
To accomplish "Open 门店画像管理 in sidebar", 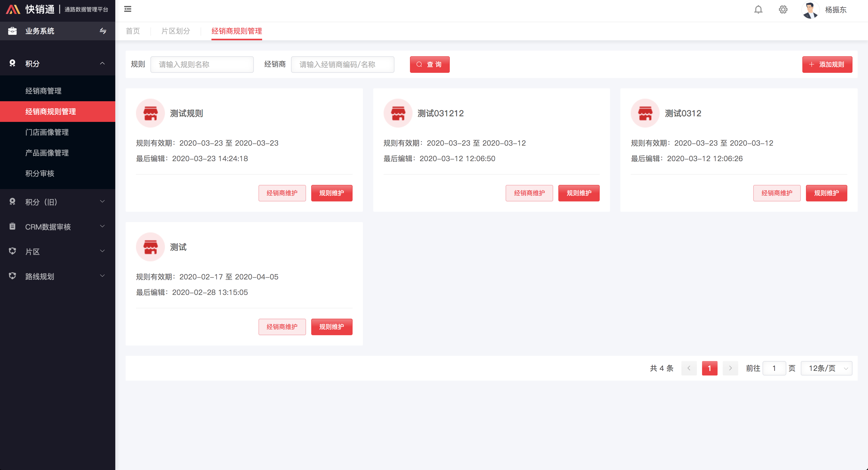I will click(47, 132).
